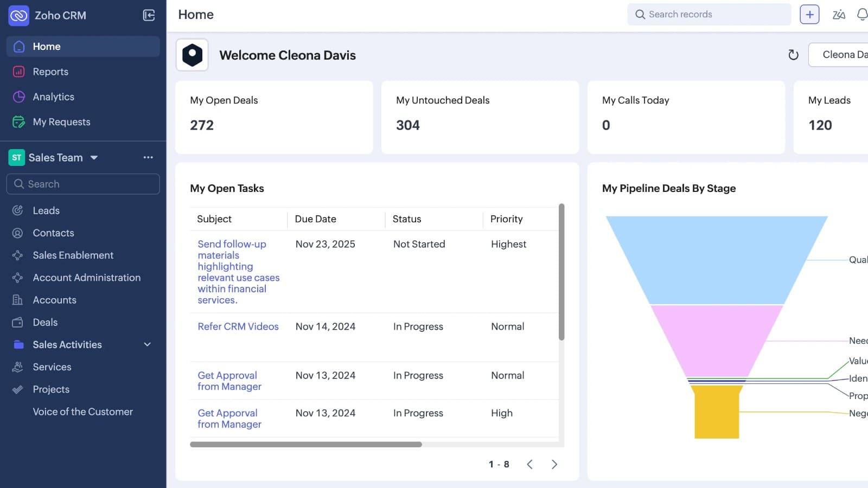The height and width of the screenshot is (488, 868).
Task: Open Sales Team more options ellipsis
Action: (148, 157)
